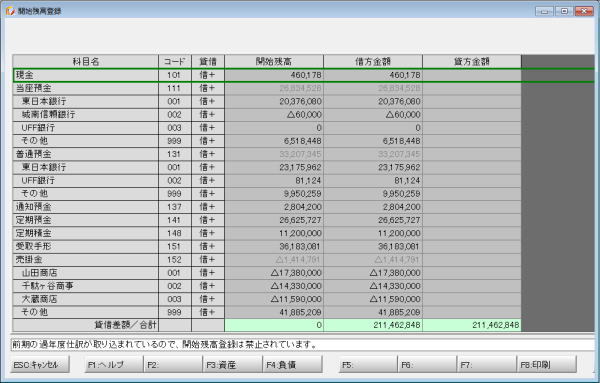This screenshot has height=383, width=600.
Task: Click the 科目名 column header
Action: (x=85, y=62)
